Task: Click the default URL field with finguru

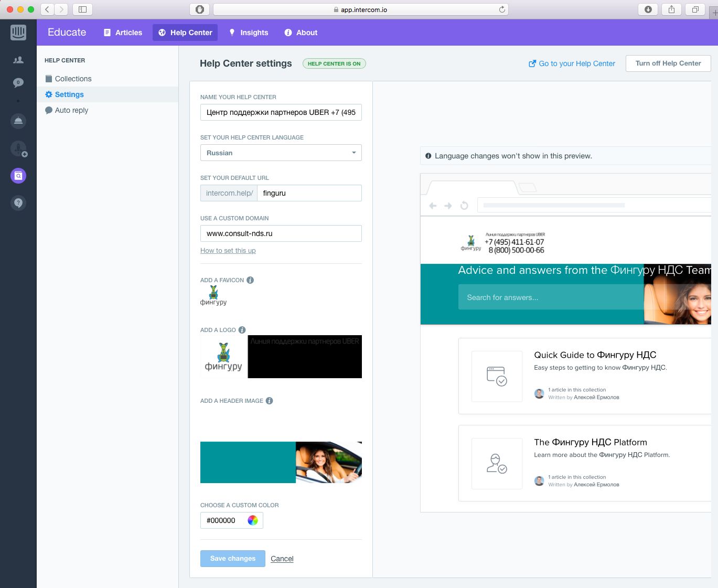Action: pos(309,193)
